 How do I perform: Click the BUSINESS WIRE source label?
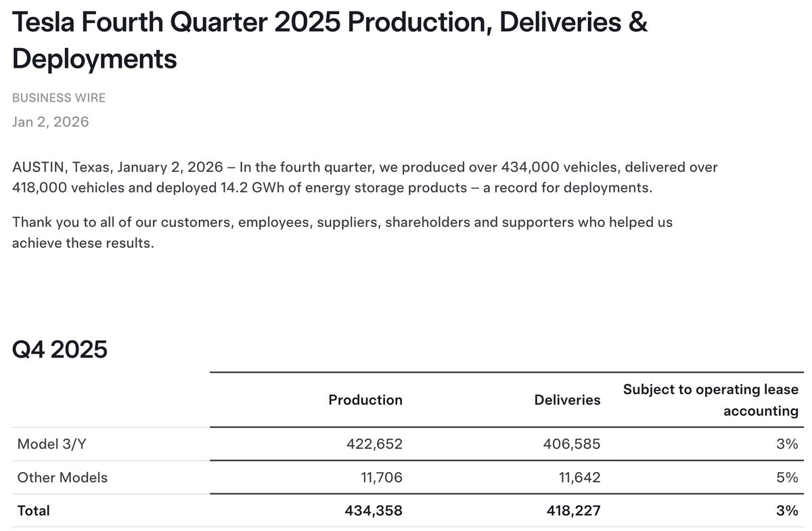tap(59, 98)
